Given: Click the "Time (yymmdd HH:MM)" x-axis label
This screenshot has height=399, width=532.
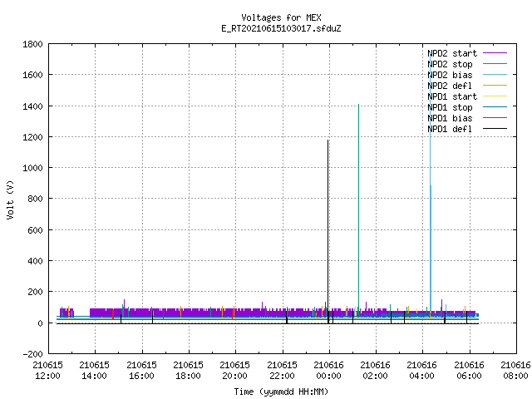Looking at the screenshot, I should tap(281, 392).
